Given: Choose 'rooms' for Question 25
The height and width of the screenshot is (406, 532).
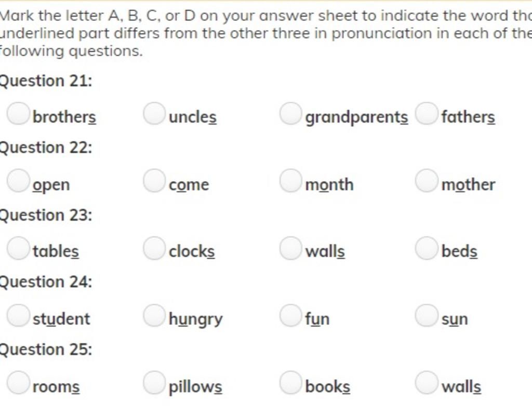Looking at the screenshot, I should [18, 383].
